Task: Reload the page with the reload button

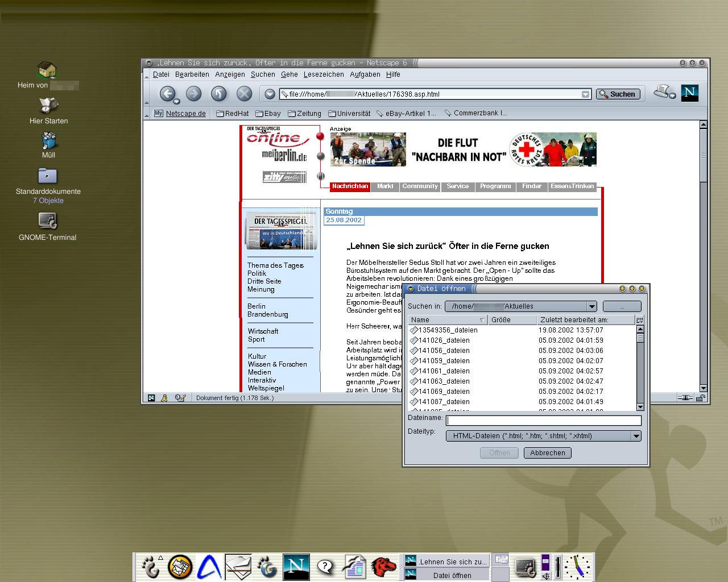Action: coord(219,93)
